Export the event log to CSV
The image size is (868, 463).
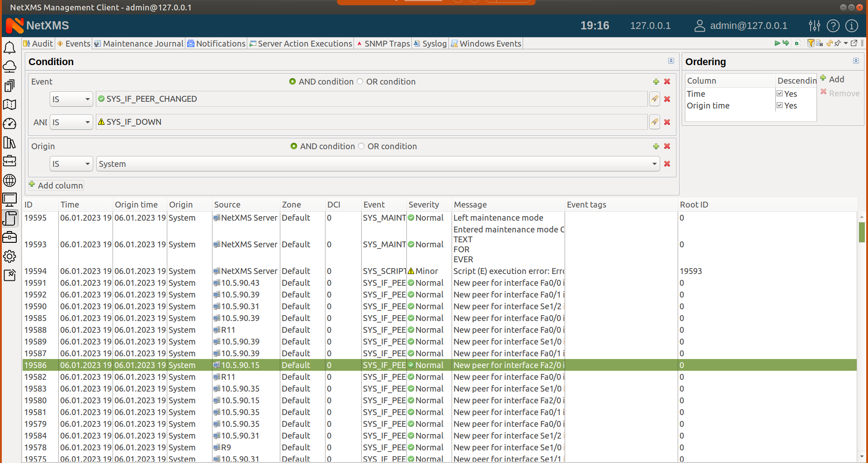(798, 43)
